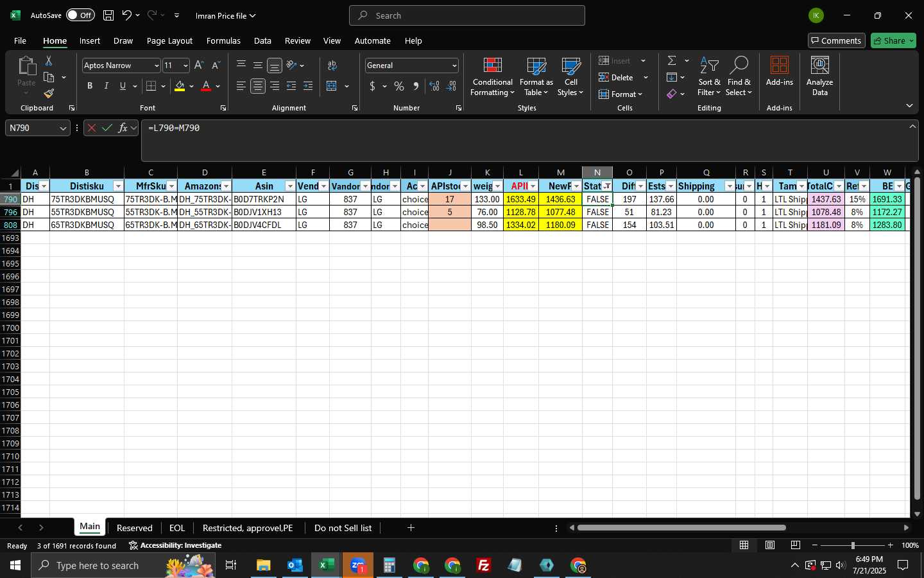Image resolution: width=924 pixels, height=578 pixels.
Task: Toggle Center horizontal alignment
Action: pos(258,86)
